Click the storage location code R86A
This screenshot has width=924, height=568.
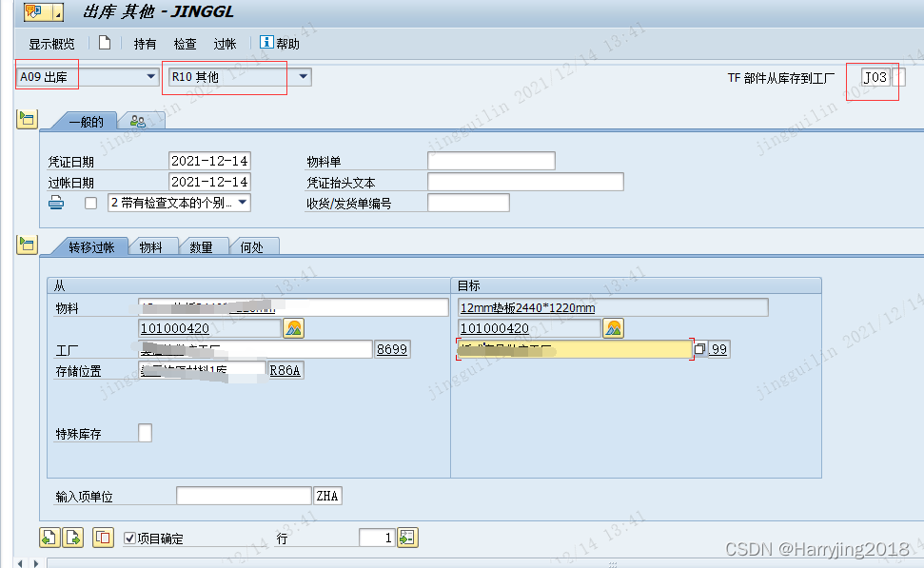[x=285, y=370]
